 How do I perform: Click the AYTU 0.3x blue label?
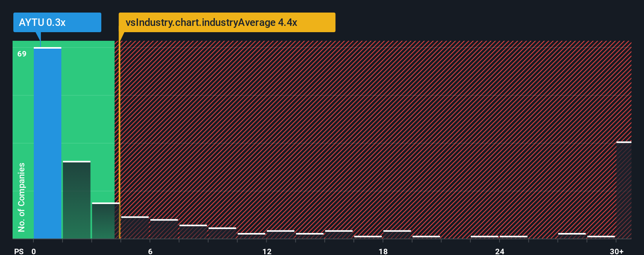point(57,22)
